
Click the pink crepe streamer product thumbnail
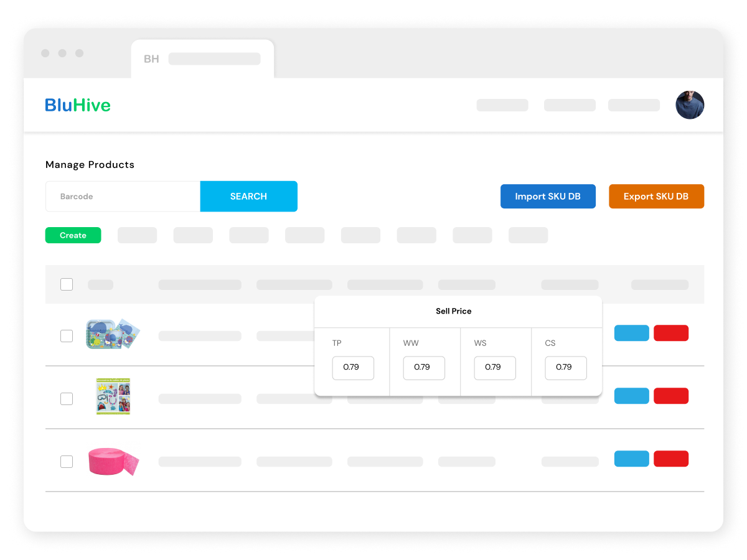click(113, 461)
